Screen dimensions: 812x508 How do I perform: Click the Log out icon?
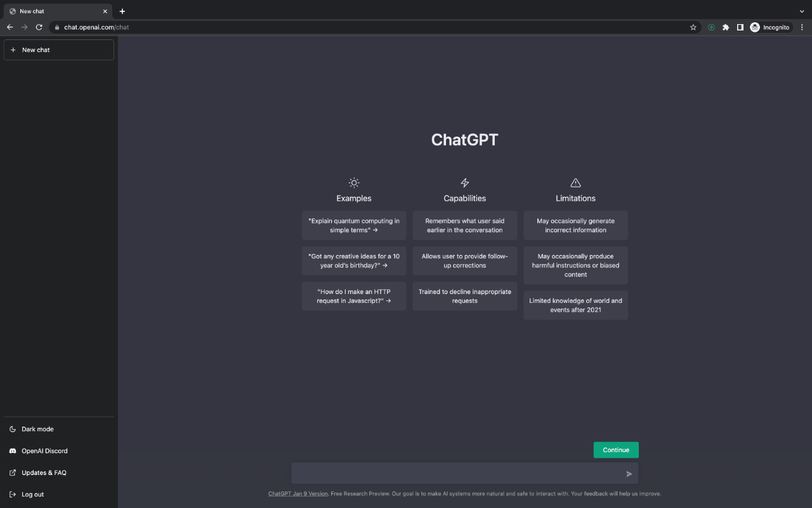13,494
